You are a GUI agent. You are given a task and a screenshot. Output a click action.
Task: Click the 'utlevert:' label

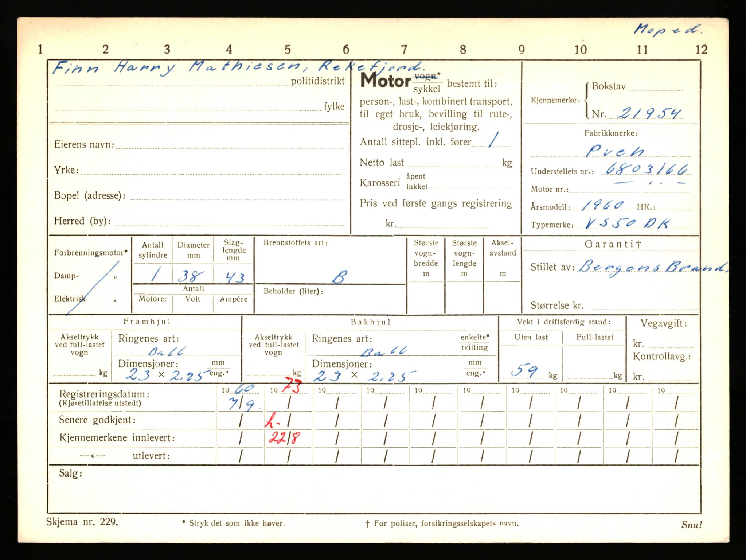point(151,456)
